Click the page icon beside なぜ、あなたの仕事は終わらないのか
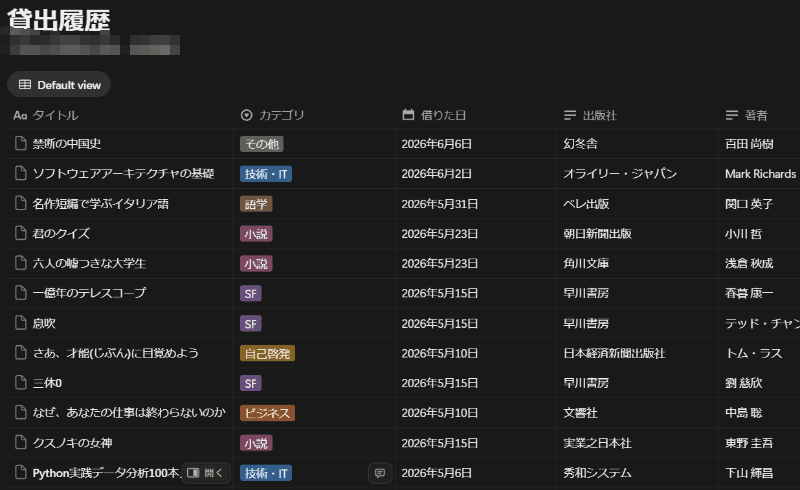Viewport: 800px width, 490px height. pos(20,412)
